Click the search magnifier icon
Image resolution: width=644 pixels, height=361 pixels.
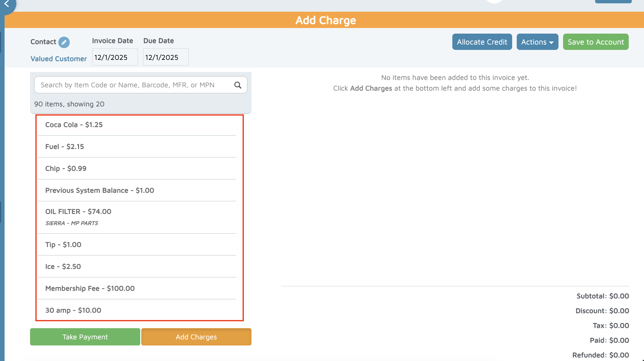[x=237, y=85]
